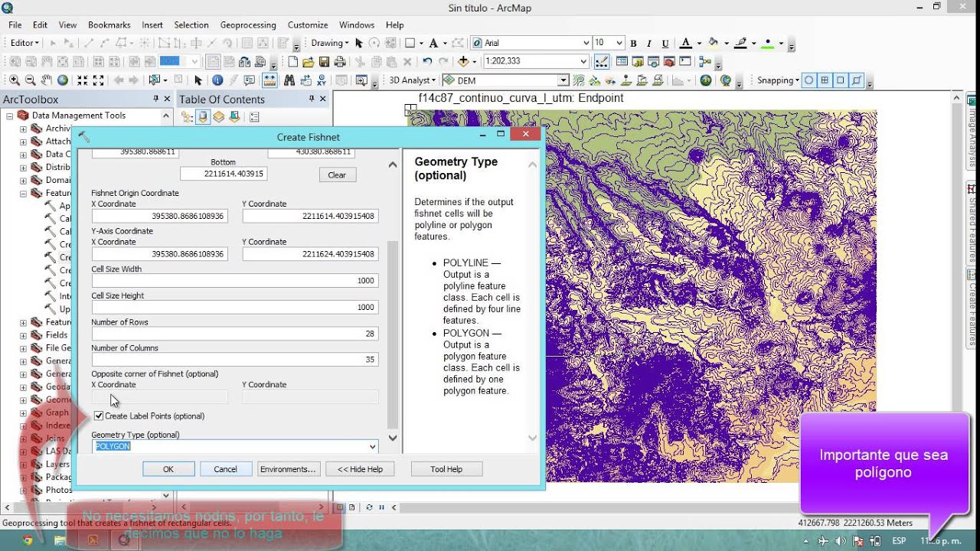This screenshot has width=980, height=551.
Task: Click the Clear extent button
Action: tap(337, 175)
